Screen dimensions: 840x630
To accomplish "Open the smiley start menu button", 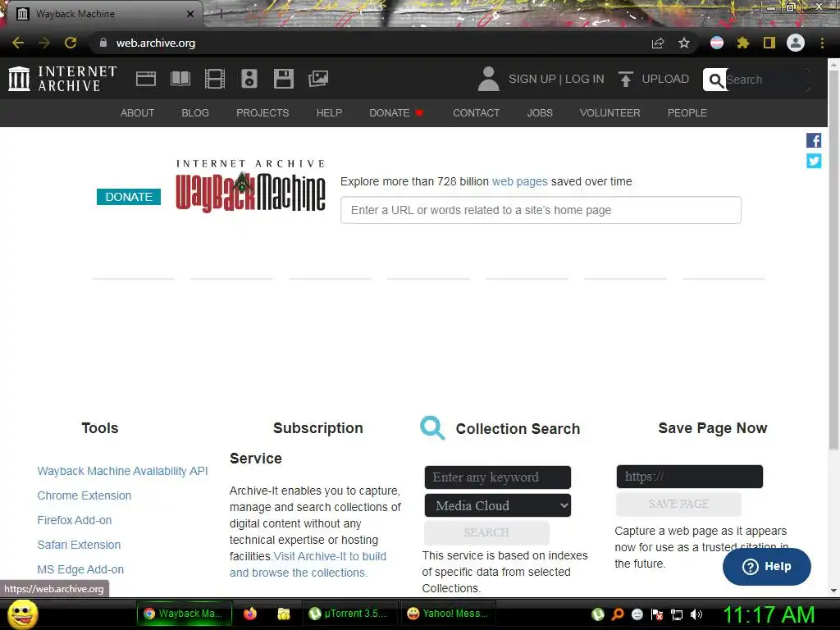I will tap(22, 614).
